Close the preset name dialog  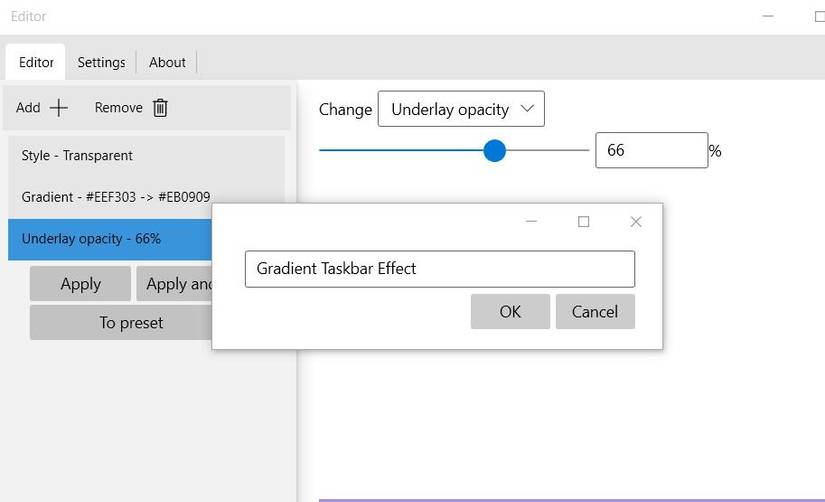[635, 222]
